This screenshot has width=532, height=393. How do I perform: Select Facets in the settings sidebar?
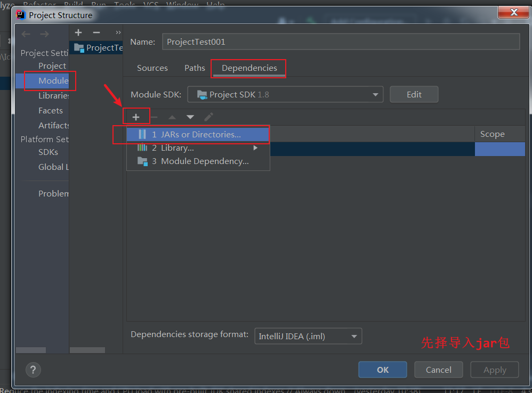51,110
